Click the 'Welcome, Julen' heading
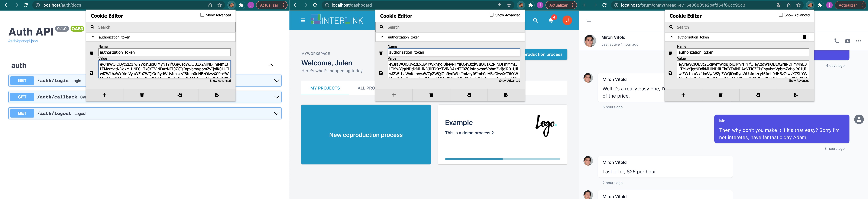868x199 pixels. click(x=327, y=63)
